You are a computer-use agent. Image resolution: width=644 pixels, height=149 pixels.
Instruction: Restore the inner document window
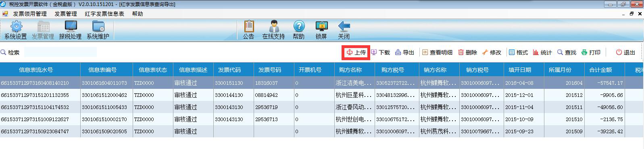(x=632, y=14)
